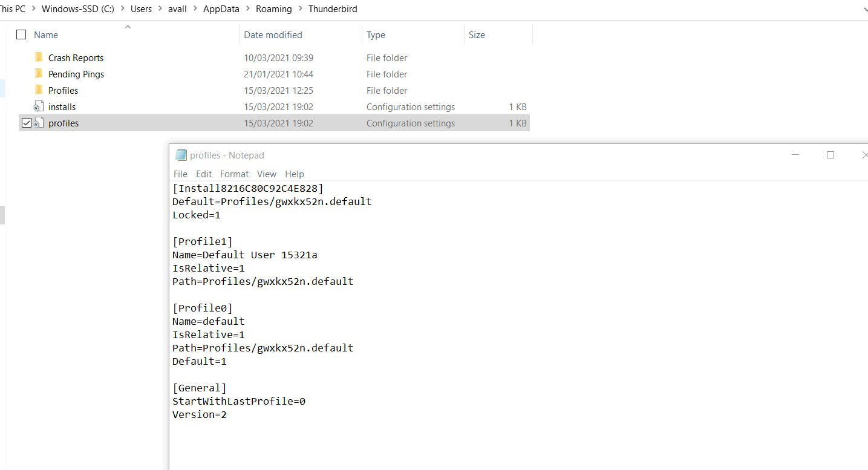Viewport: 868px width, 470px height.
Task: Place cursor on Name=Default User 15321a
Action: [x=245, y=255]
